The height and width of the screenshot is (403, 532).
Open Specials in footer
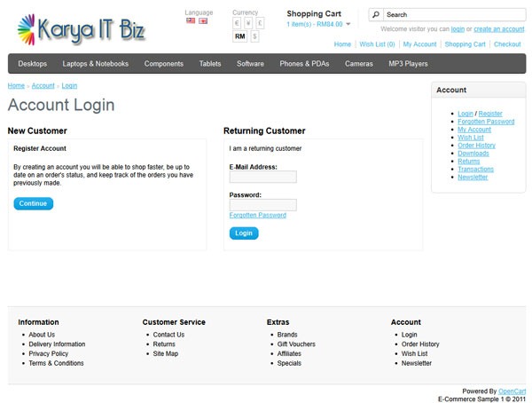pos(289,363)
